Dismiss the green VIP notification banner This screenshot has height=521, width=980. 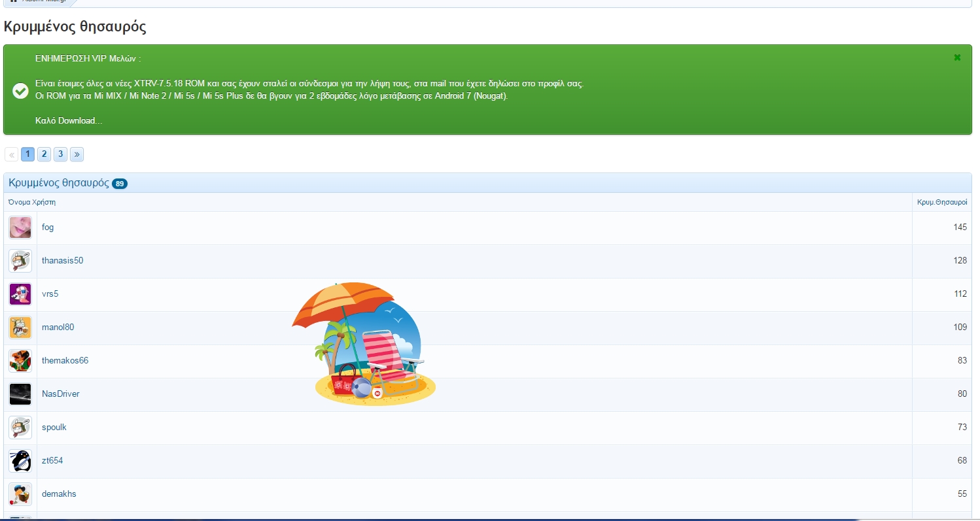pyautogui.click(x=957, y=58)
